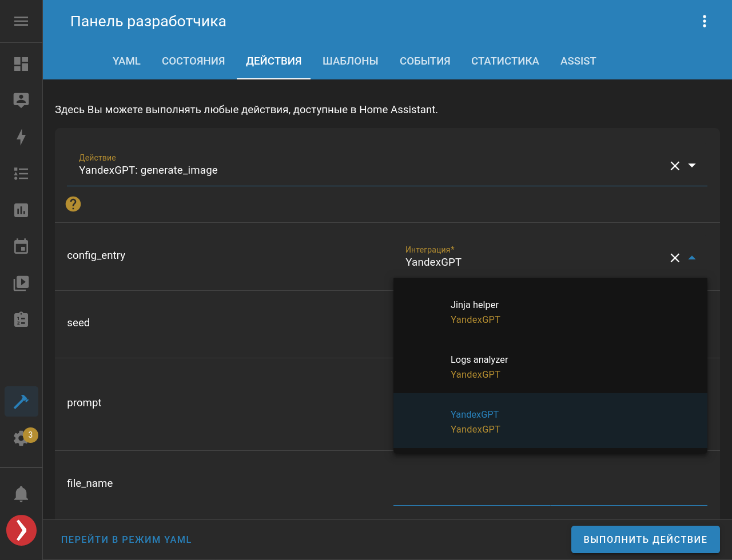Open the Energy lightning icon in sidebar
The width and height of the screenshot is (732, 560).
click(21, 137)
